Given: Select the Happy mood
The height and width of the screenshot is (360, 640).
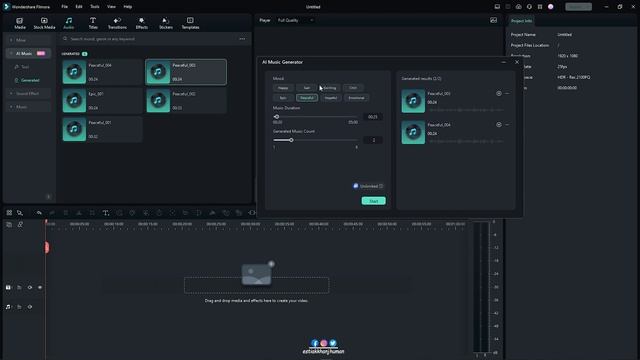Looking at the screenshot, I should pyautogui.click(x=283, y=88).
